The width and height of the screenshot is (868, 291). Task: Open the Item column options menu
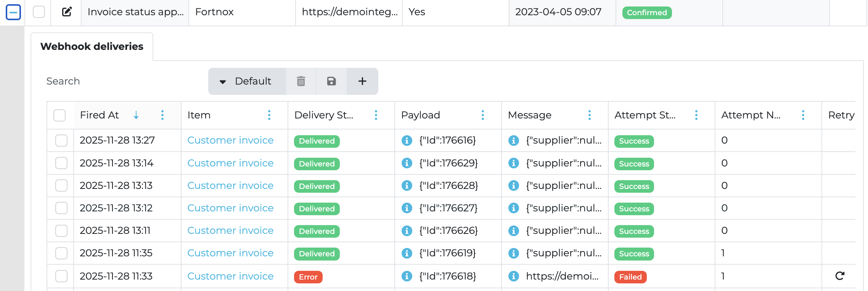tap(269, 115)
